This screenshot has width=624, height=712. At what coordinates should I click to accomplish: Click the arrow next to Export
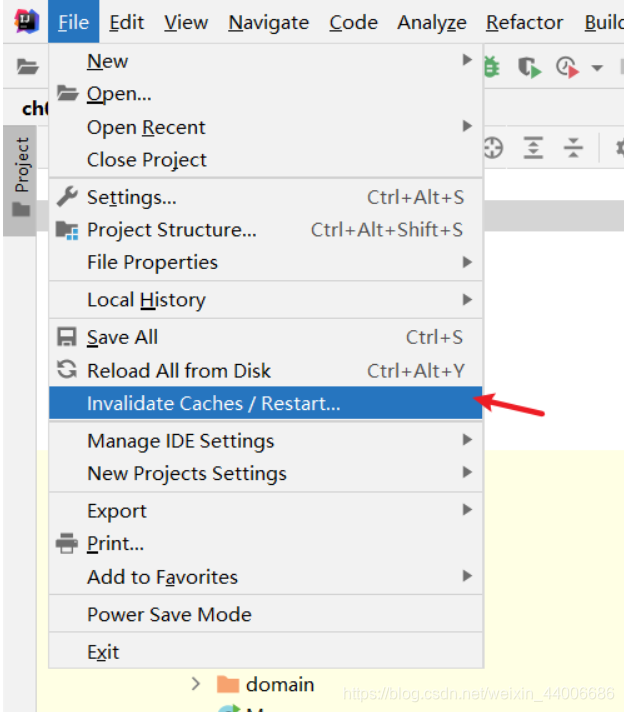(x=467, y=509)
